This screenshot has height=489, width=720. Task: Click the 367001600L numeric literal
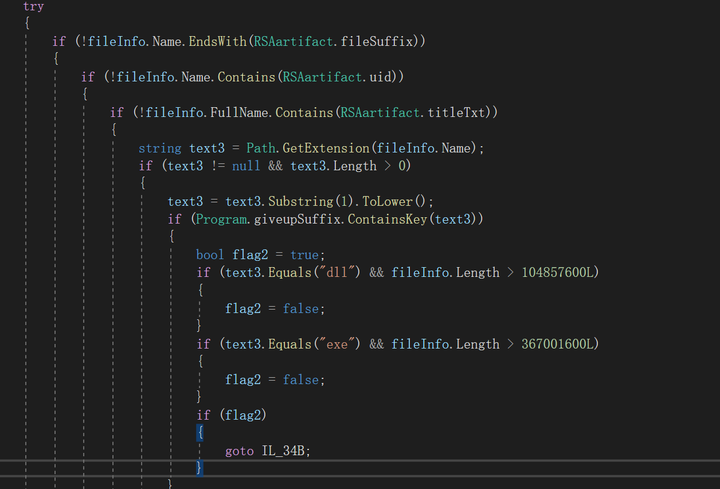point(558,344)
